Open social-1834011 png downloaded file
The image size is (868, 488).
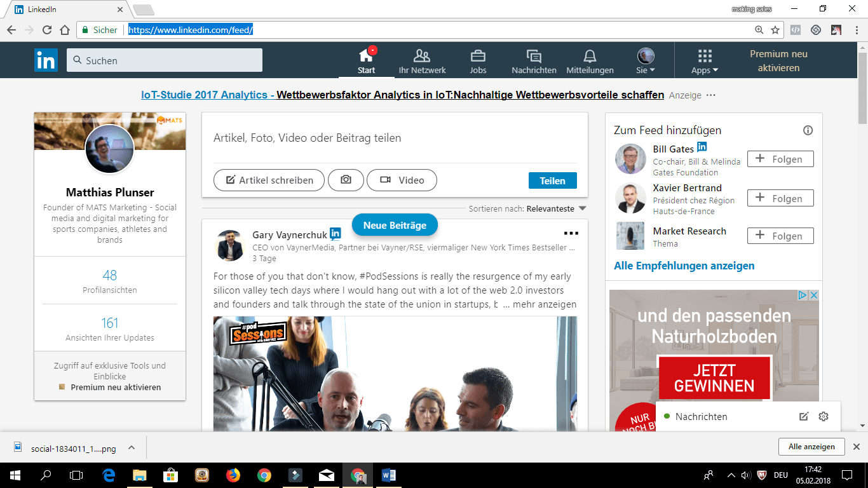tap(67, 448)
